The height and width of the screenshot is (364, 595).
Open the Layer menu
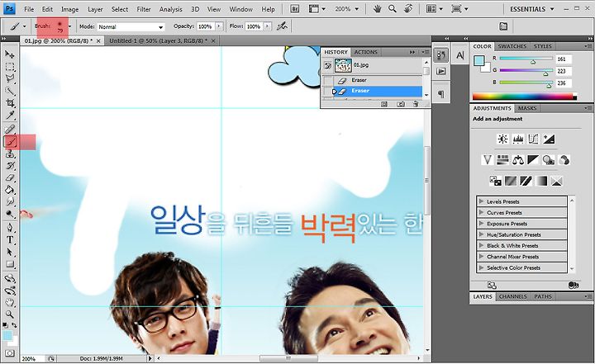(x=95, y=9)
